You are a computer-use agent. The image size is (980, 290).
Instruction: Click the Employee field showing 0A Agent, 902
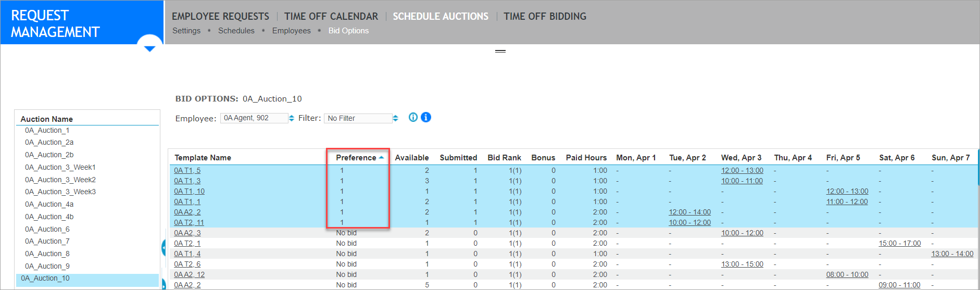click(x=254, y=118)
